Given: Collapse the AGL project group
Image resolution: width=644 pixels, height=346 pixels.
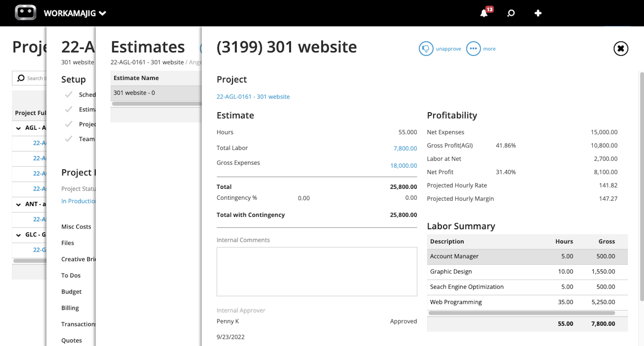Looking at the screenshot, I should coord(18,128).
